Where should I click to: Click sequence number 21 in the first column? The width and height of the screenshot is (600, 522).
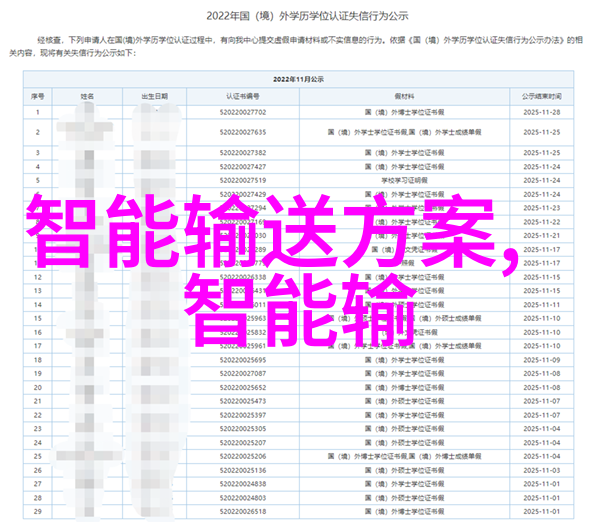[38, 401]
